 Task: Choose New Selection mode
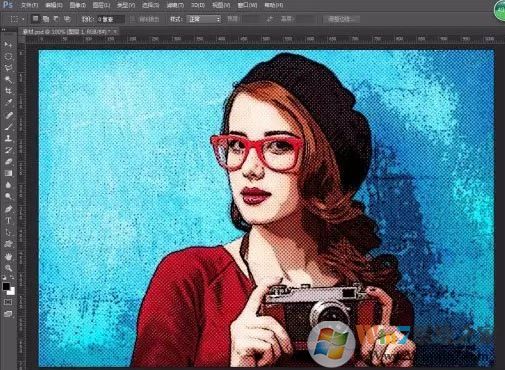pos(35,19)
